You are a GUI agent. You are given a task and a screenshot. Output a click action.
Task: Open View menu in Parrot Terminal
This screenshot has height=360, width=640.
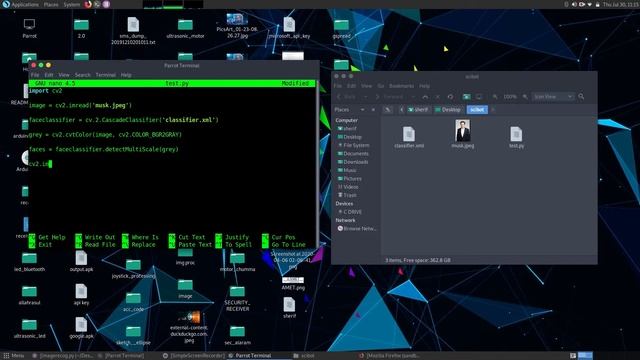(x=64, y=75)
